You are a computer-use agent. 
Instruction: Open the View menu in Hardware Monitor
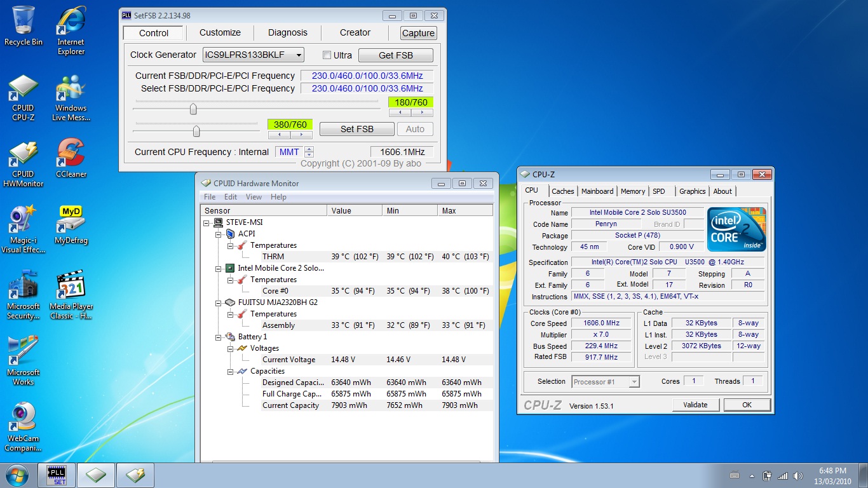click(x=254, y=197)
